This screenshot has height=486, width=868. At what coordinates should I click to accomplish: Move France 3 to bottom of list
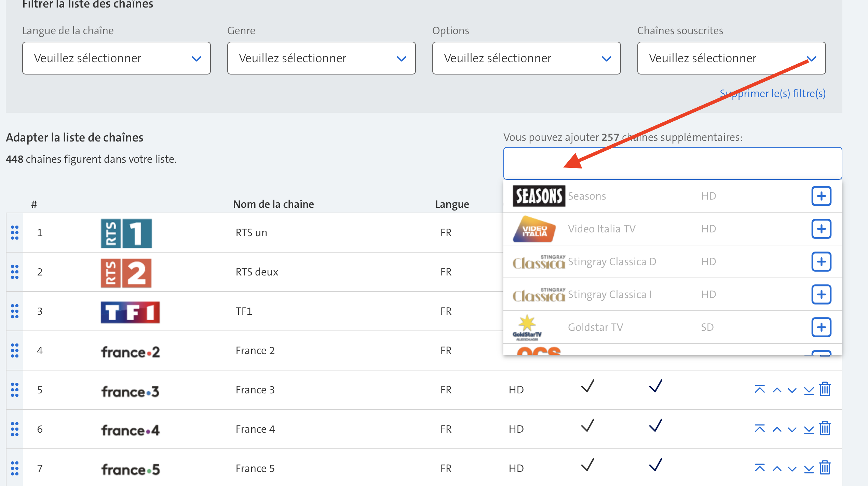[x=809, y=390]
